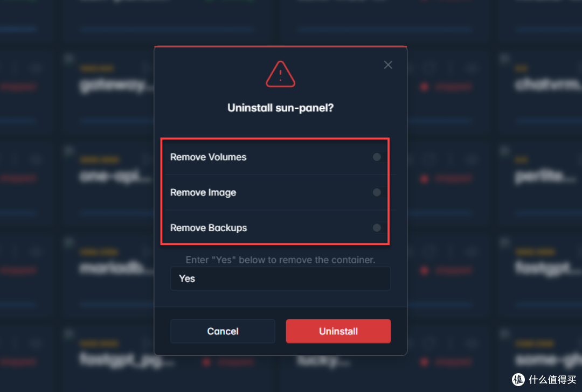Click the 值 watermark logo icon
The width and height of the screenshot is (582, 392).
(518, 380)
